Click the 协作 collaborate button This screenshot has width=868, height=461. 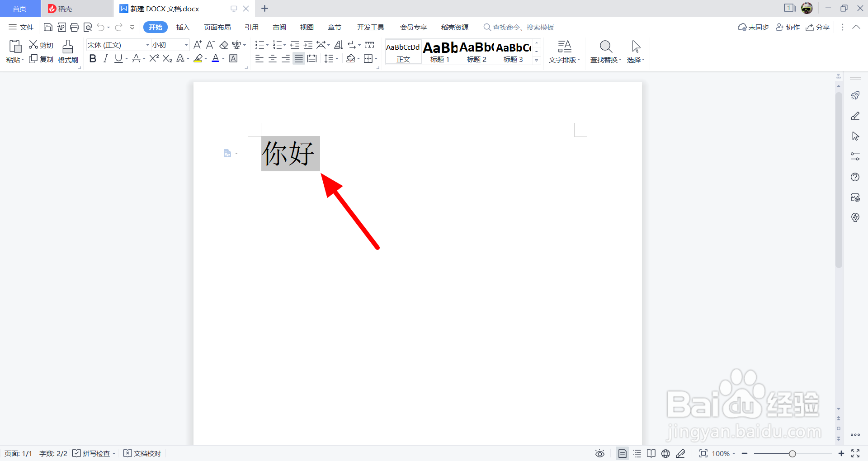point(788,27)
